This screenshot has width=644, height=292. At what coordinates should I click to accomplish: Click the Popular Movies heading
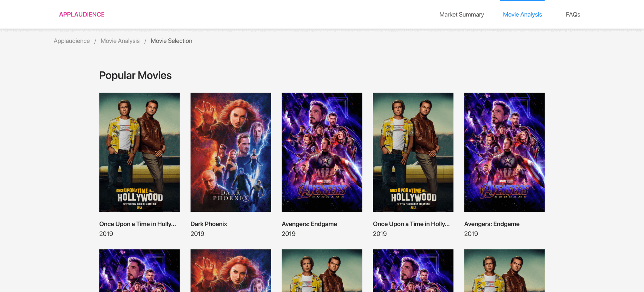(135, 75)
